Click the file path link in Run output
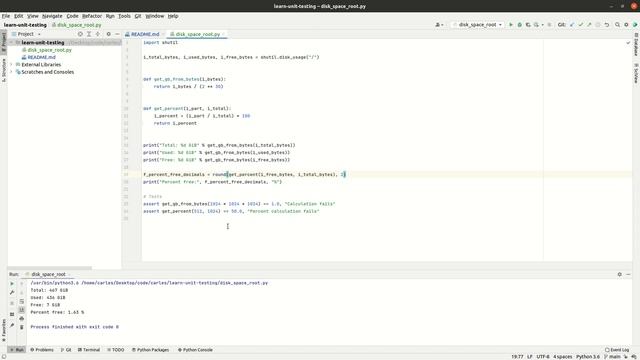This screenshot has height=360, width=640. (175, 283)
